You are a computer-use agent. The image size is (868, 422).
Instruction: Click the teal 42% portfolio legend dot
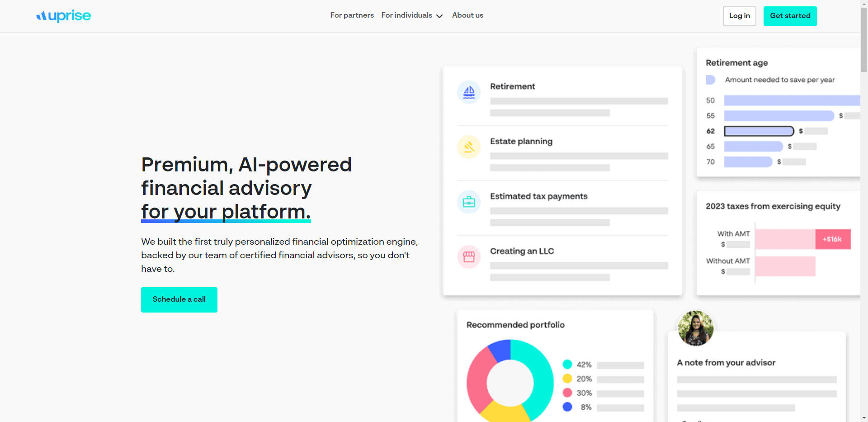(567, 365)
